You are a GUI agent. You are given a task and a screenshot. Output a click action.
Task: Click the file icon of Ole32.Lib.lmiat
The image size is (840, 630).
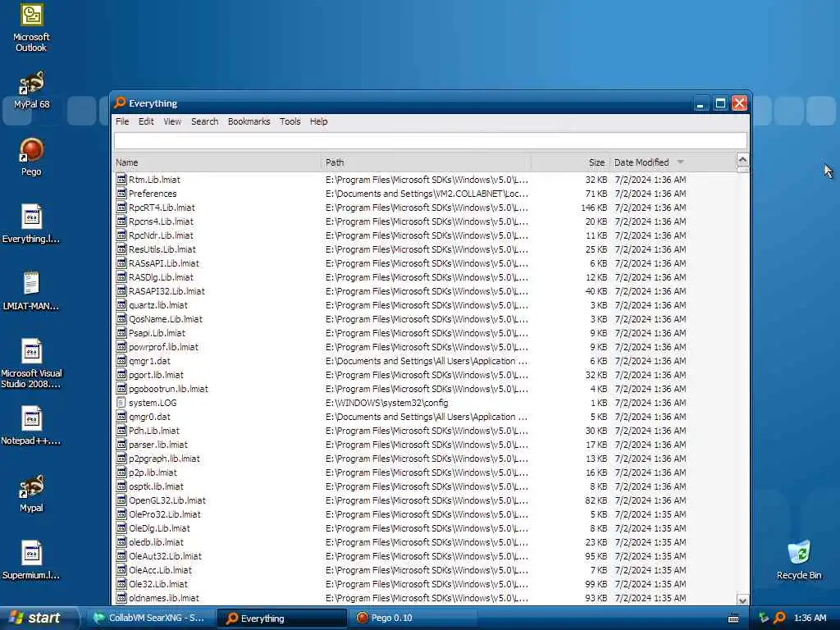(x=121, y=584)
